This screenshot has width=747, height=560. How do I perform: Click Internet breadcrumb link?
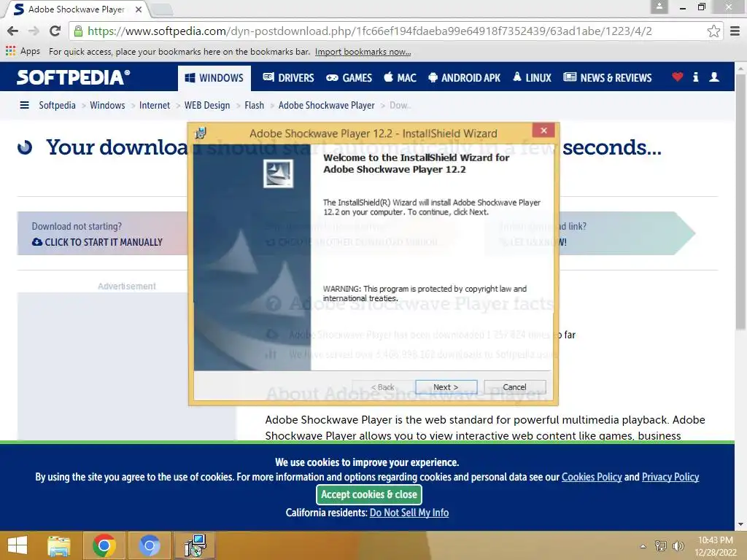tap(155, 105)
